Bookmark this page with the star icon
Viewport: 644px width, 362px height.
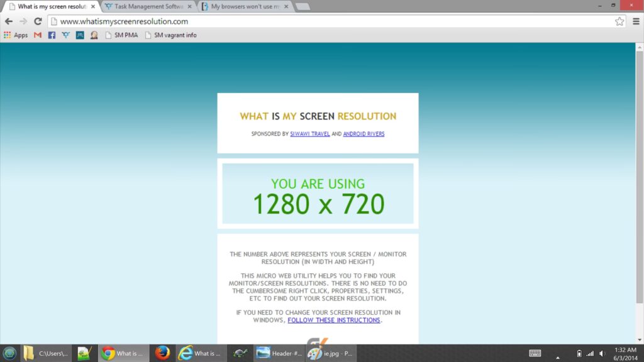[619, 21]
